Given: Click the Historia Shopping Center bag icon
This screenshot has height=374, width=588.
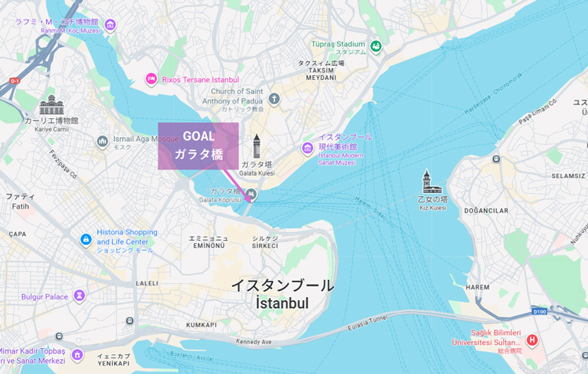Looking at the screenshot, I should tap(86, 239).
